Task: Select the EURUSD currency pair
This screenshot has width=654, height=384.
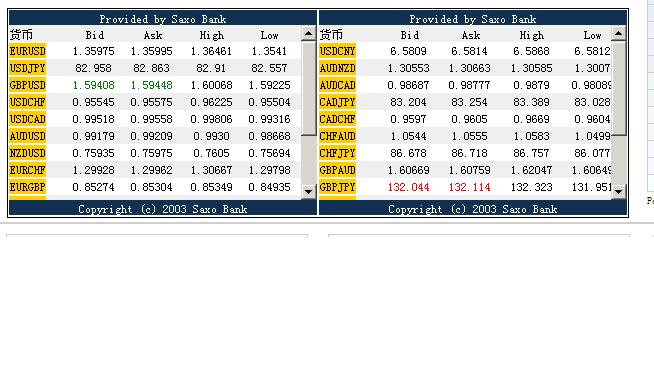Action: pyautogui.click(x=28, y=51)
